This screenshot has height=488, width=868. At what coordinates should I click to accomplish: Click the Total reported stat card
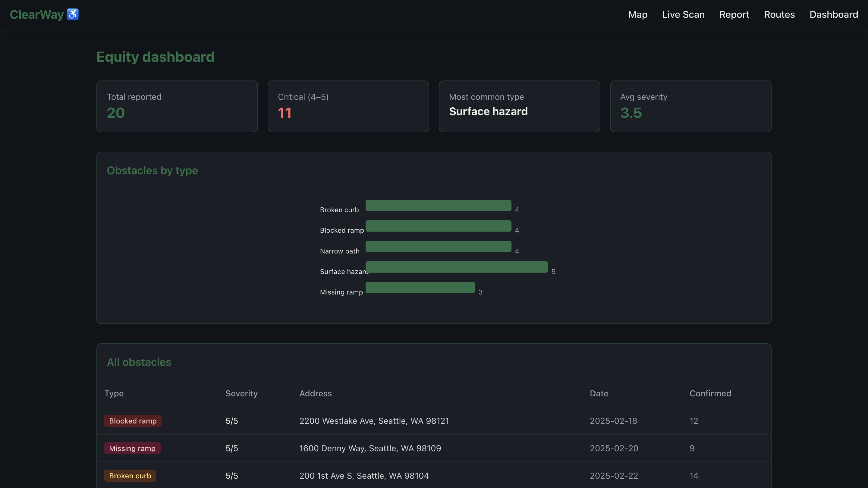click(177, 106)
